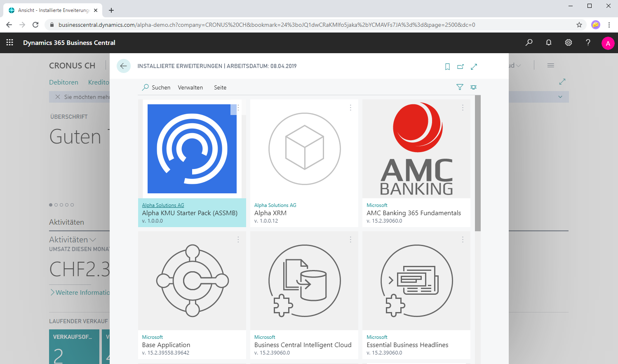Open options for Alpha XRM tile
The image size is (618, 364).
point(350,108)
